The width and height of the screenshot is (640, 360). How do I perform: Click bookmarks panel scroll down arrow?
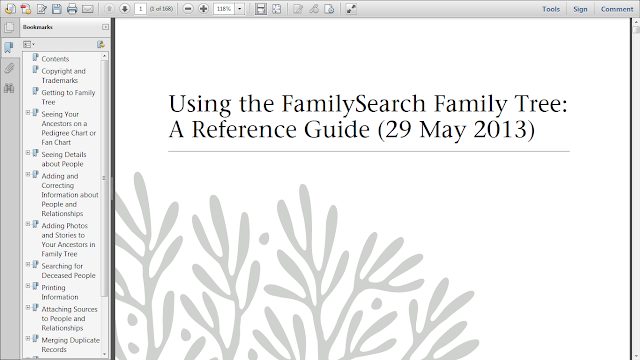pyautogui.click(x=104, y=354)
